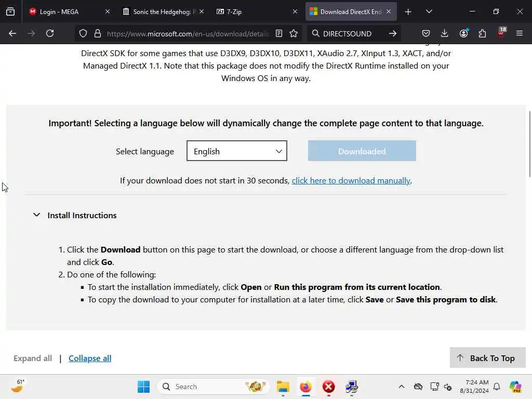Select the Download DirectX End tab
This screenshot has width=532, height=399.
click(351, 11)
